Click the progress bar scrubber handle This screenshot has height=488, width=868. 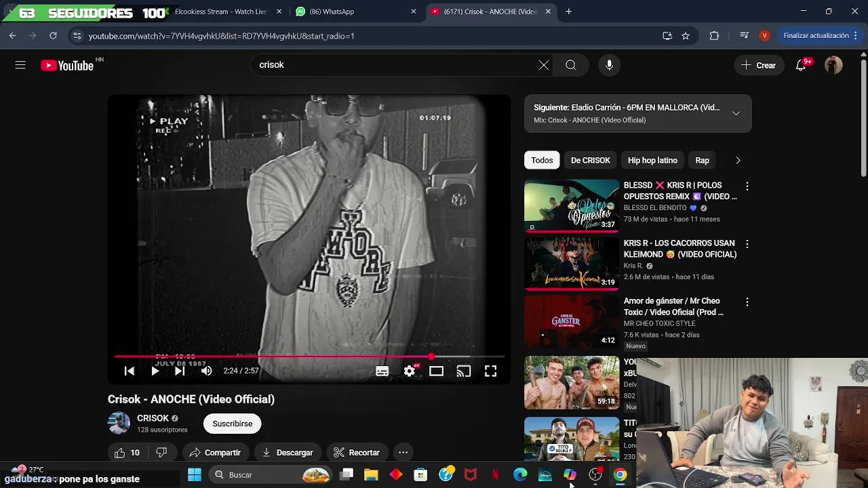click(431, 357)
